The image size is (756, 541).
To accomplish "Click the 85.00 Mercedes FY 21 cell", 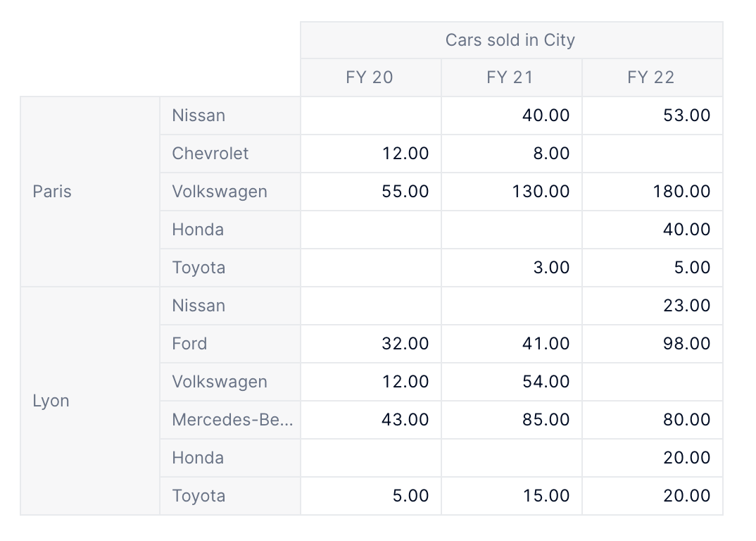I will [x=511, y=420].
